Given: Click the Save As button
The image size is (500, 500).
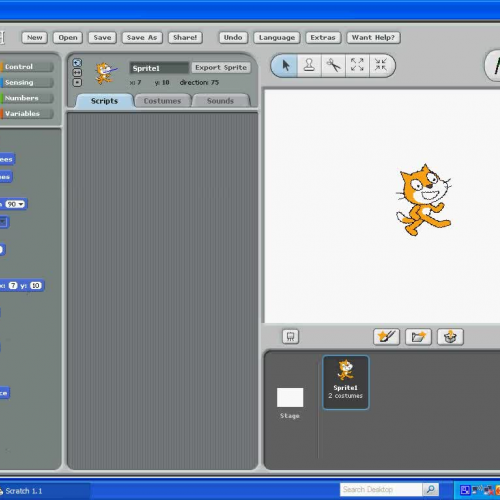Looking at the screenshot, I should pos(142,37).
